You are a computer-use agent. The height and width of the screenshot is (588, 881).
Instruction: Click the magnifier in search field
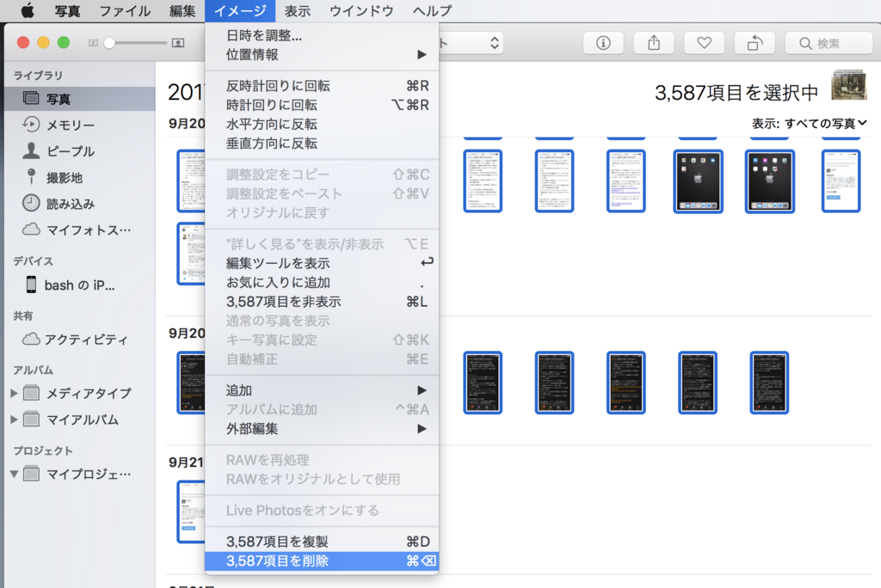805,43
